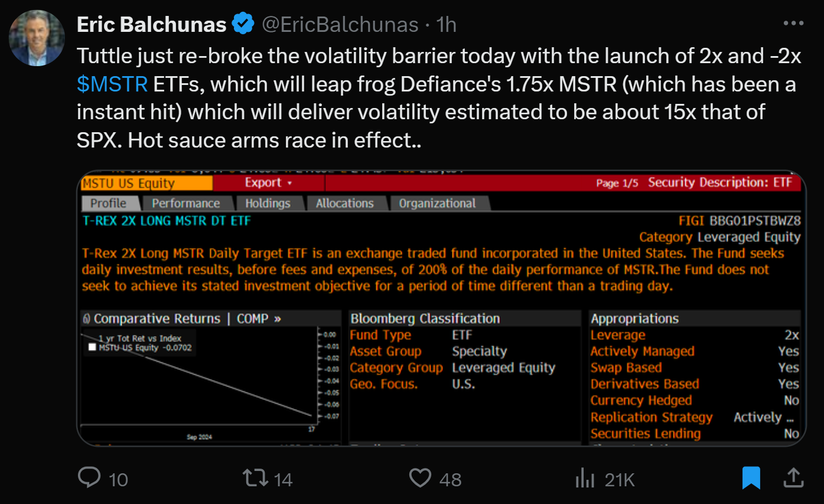Screen dimensions: 824x504
Task: Toggle the bookmark icon
Action: click(x=751, y=477)
